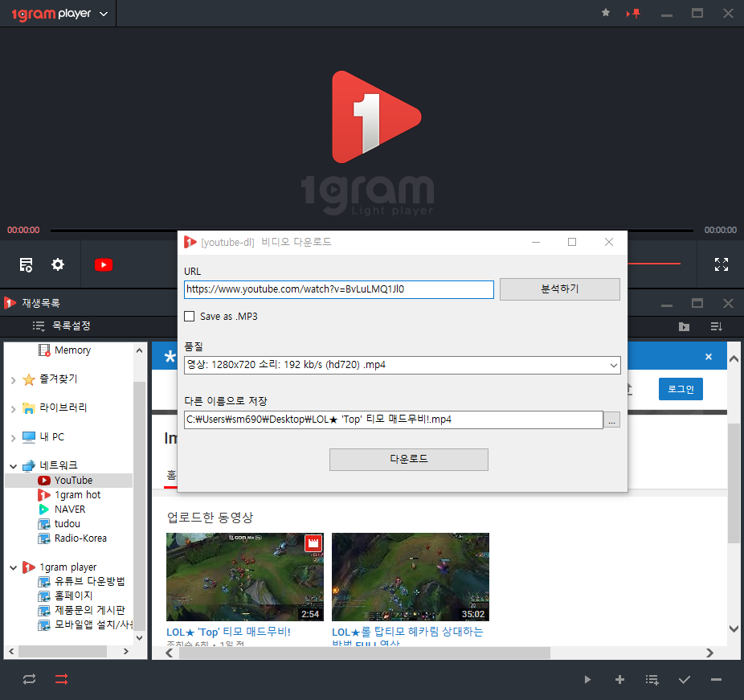Open the 1gram player title dropdown menu
The width and height of the screenshot is (744, 700).
[x=104, y=14]
